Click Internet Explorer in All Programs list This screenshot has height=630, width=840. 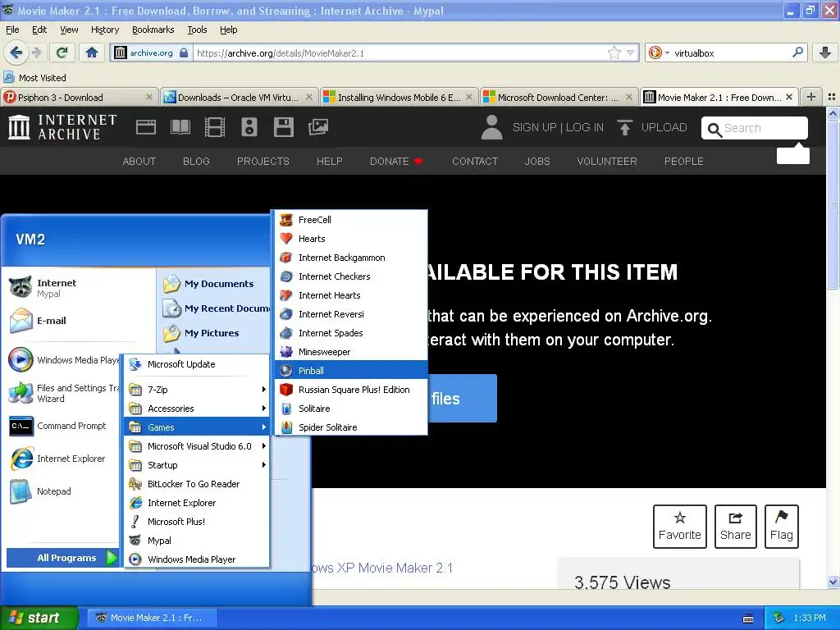pyautogui.click(x=197, y=503)
